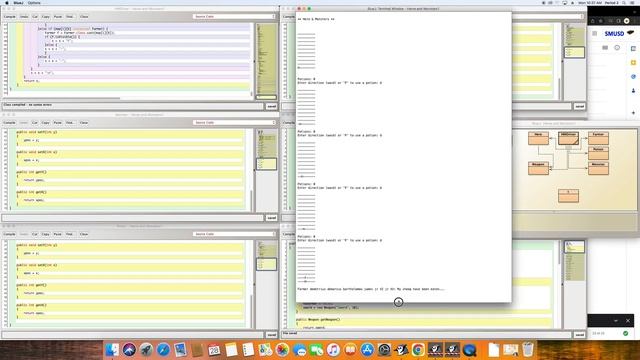640x360 pixels.
Task: Collapse the dark bar using its chevron
Action: (x=616, y=321)
